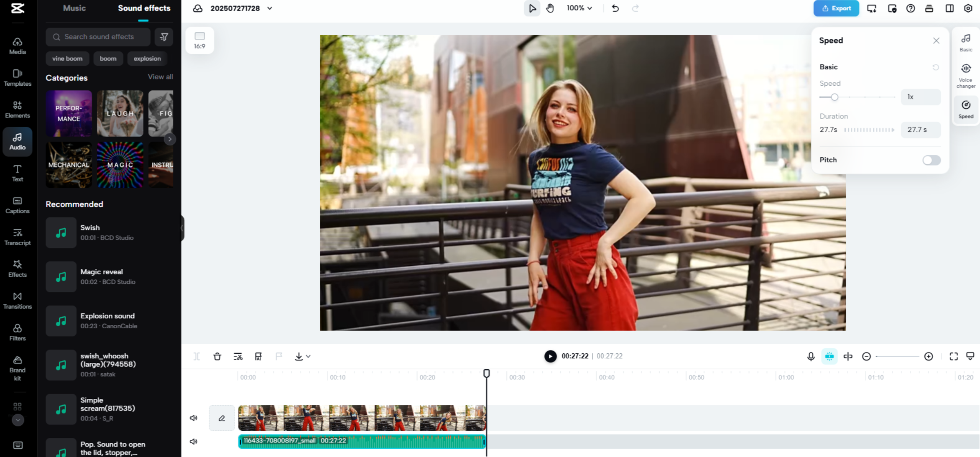Switch to the Music tab

coord(74,8)
